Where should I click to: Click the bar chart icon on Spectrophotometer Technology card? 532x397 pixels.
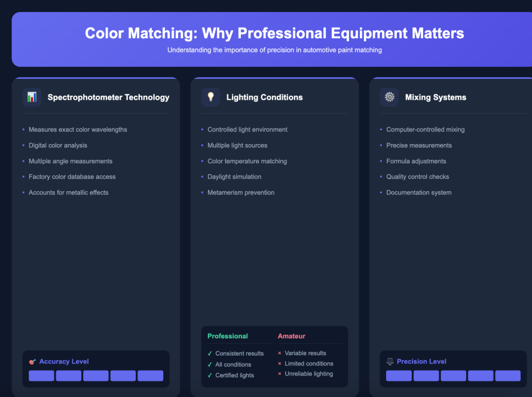coord(30,97)
